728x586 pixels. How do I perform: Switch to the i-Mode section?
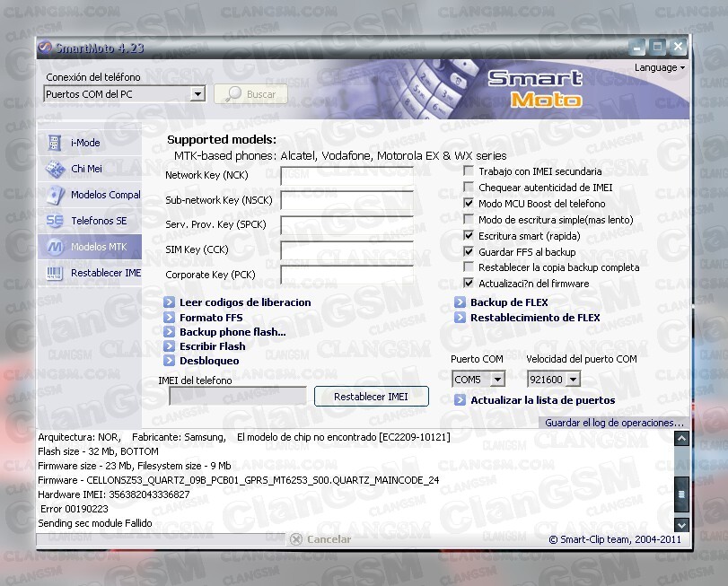[90, 143]
